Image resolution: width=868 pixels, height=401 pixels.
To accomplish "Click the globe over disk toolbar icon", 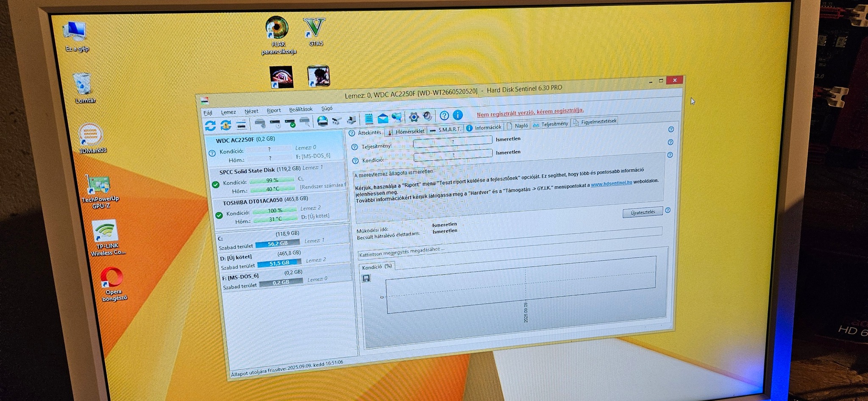I will click(x=323, y=122).
